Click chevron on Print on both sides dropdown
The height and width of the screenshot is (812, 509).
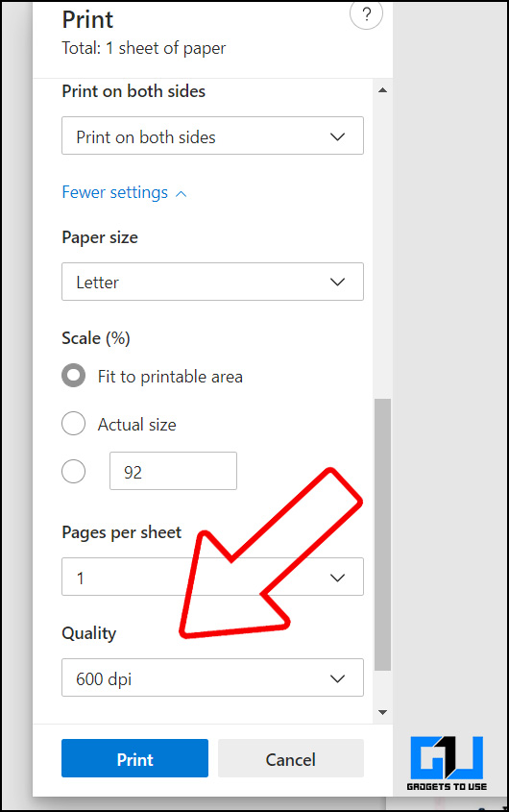click(x=338, y=136)
